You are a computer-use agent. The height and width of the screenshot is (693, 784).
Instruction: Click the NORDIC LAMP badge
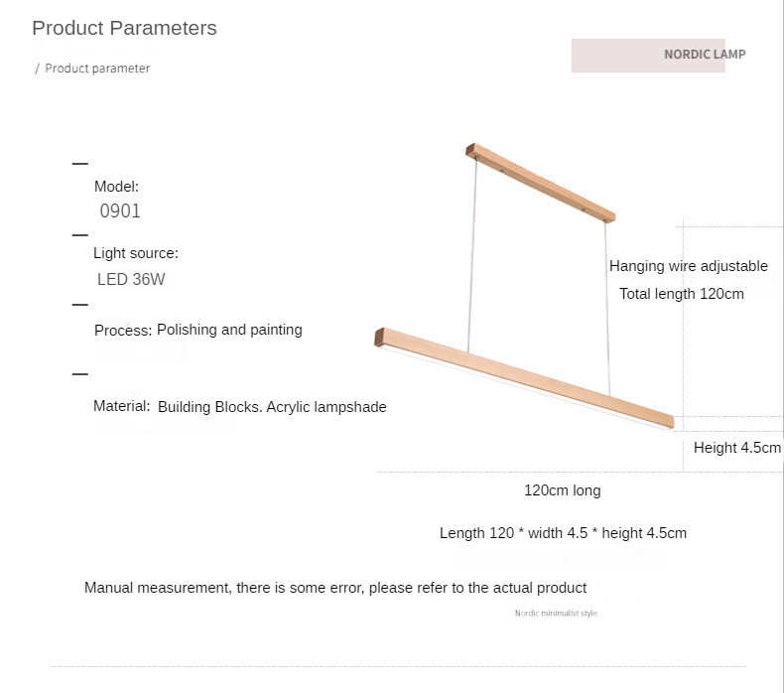[704, 55]
